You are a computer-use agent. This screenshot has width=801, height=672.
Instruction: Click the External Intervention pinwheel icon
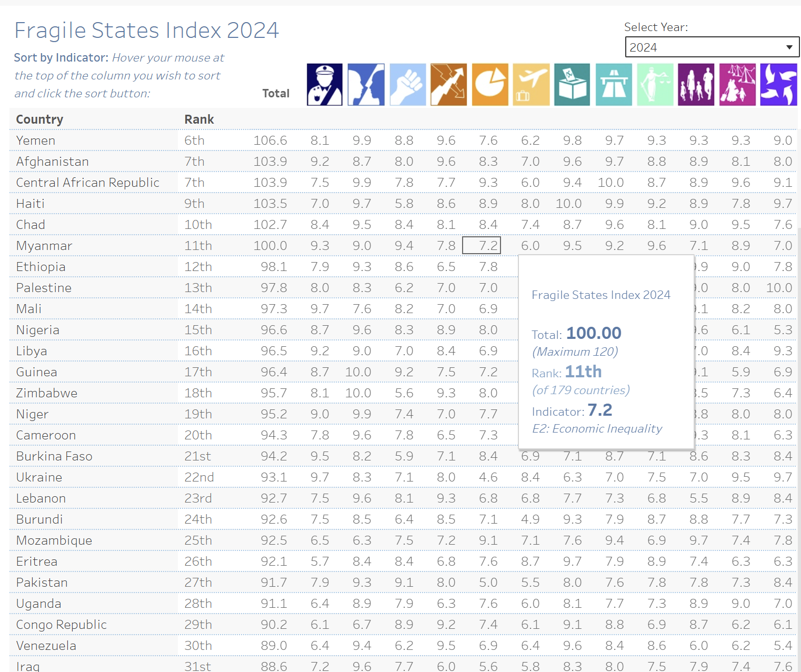tap(779, 84)
